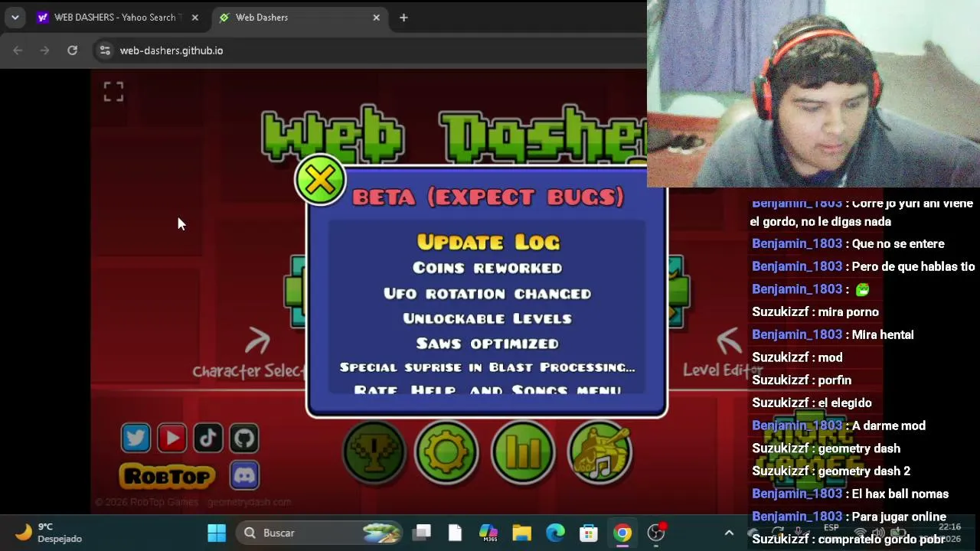View site information icon in address bar
980x551 pixels.
click(105, 51)
